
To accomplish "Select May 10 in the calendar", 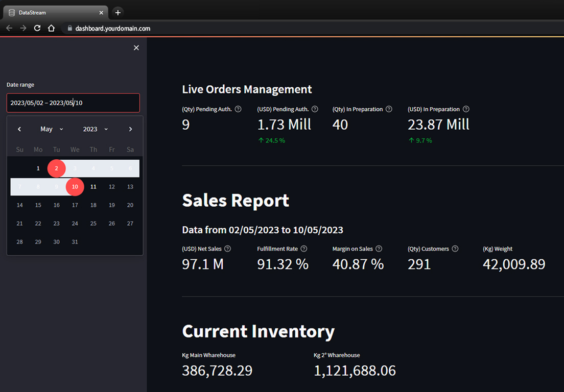I will [75, 187].
